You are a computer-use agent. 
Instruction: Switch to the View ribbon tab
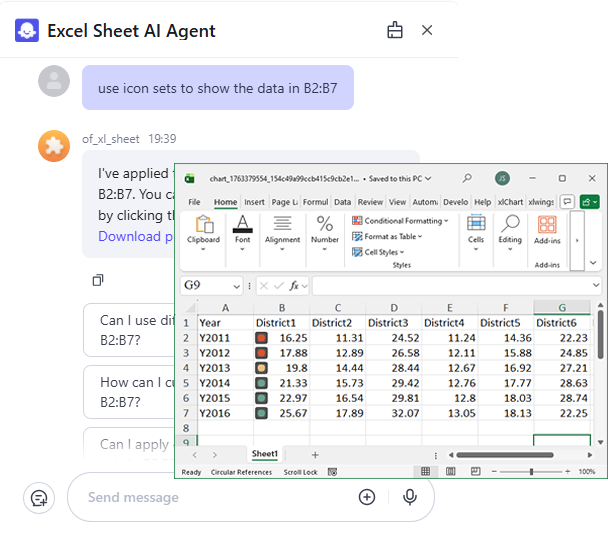pyautogui.click(x=397, y=202)
